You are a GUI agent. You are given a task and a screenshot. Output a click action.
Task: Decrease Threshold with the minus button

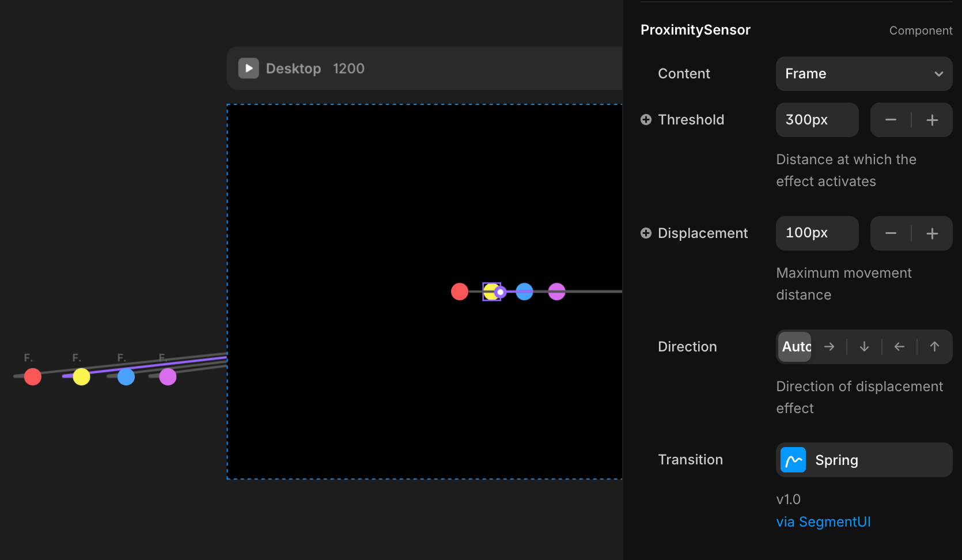tap(891, 120)
